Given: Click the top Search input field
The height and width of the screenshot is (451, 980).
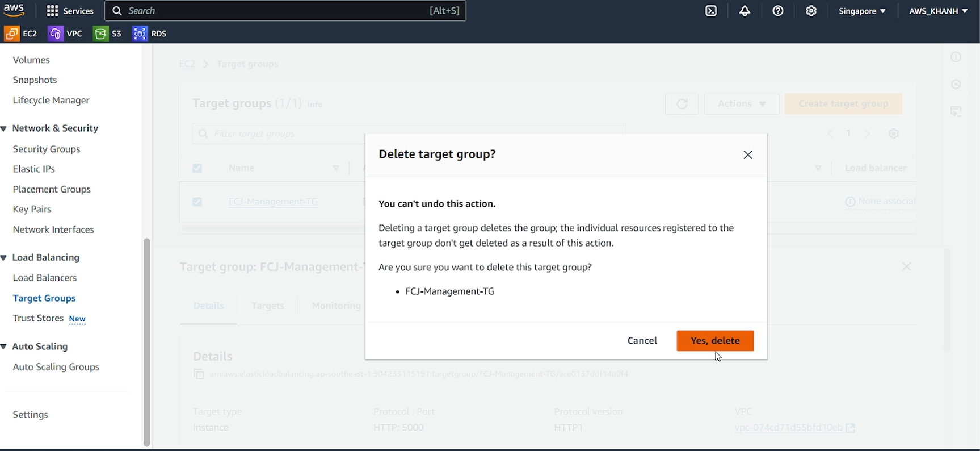Looking at the screenshot, I should (x=285, y=11).
